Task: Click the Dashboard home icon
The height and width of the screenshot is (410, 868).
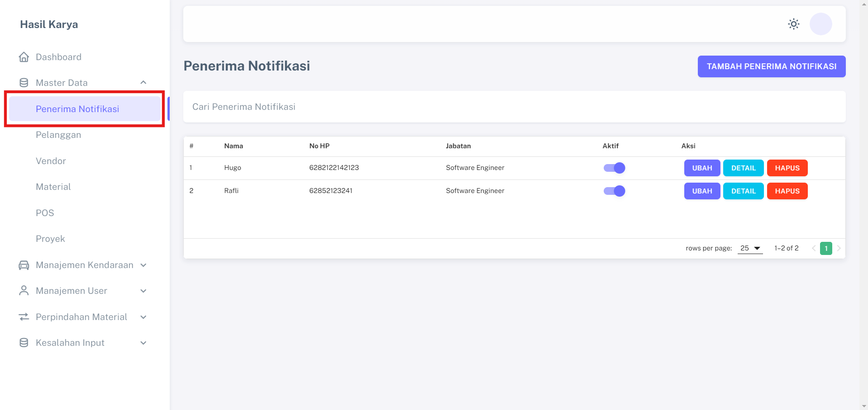Action: [x=24, y=57]
